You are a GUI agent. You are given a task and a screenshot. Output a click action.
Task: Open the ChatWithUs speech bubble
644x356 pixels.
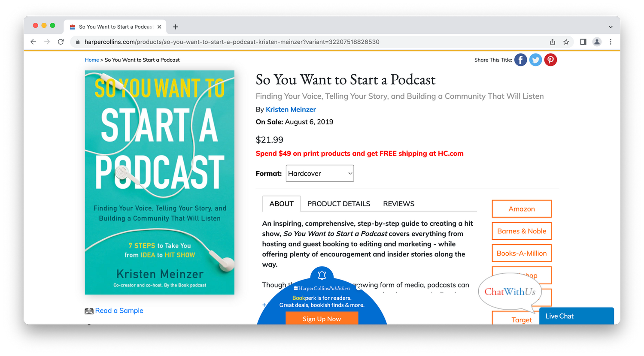pos(510,292)
